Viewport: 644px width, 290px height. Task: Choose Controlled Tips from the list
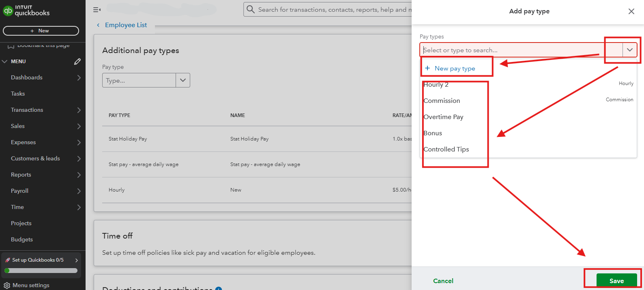click(528, 149)
